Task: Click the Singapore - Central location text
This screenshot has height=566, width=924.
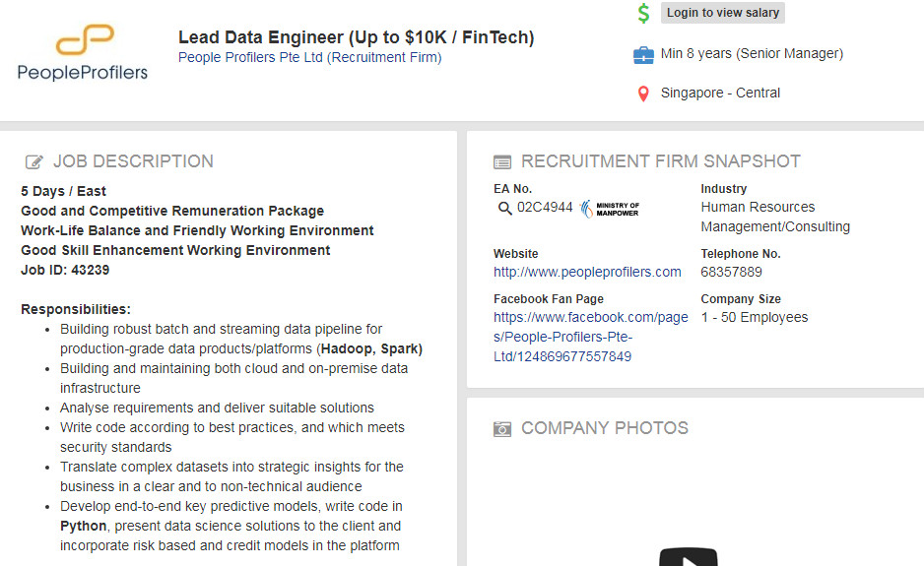Action: pyautogui.click(x=720, y=94)
